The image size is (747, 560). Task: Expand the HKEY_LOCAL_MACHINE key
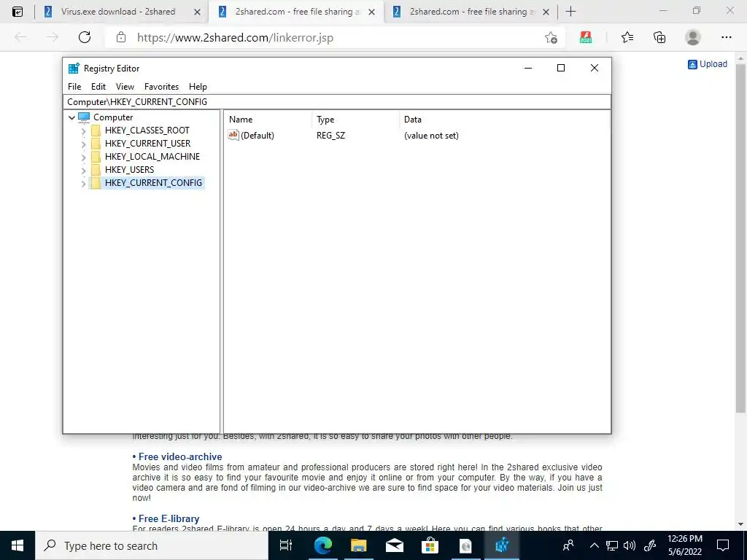click(84, 157)
